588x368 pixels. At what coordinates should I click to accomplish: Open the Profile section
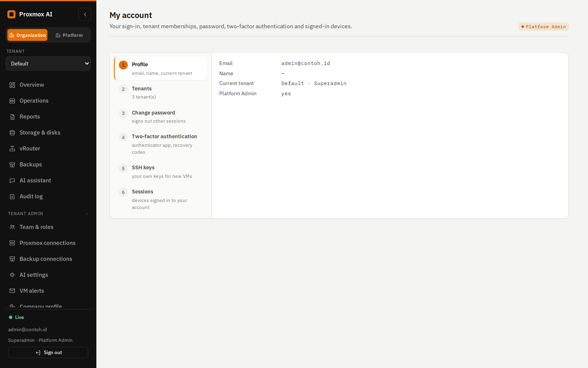point(161,69)
